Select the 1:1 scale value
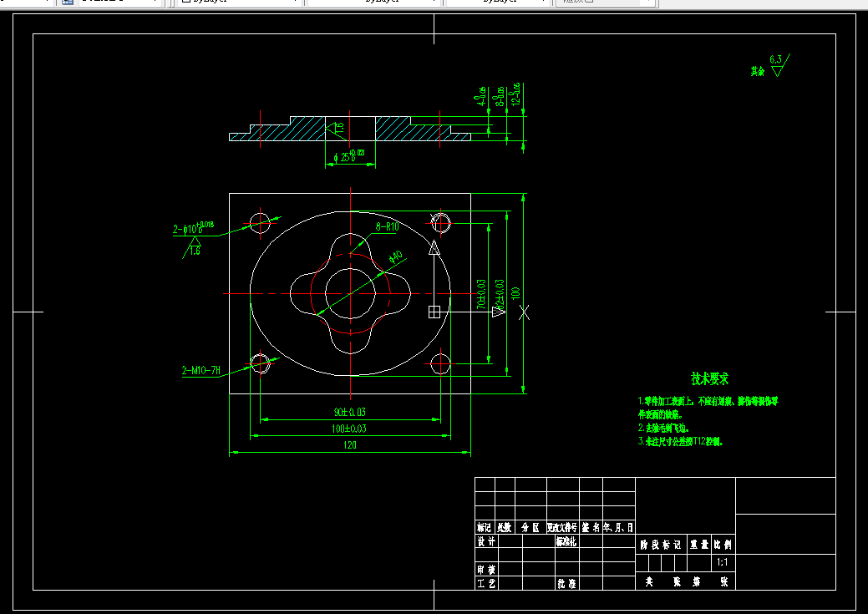 [x=723, y=562]
